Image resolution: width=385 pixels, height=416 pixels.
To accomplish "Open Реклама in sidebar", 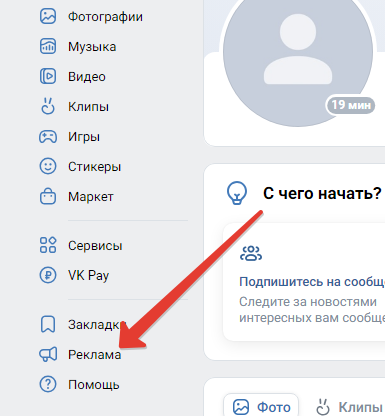I will pyautogui.click(x=95, y=355).
